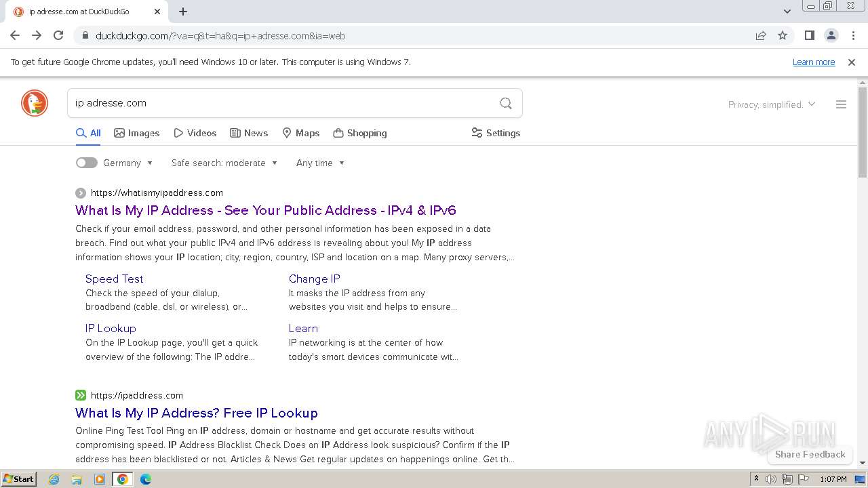This screenshot has height=488, width=868.
Task: Open the IP Lookup sublink
Action: 111,328
